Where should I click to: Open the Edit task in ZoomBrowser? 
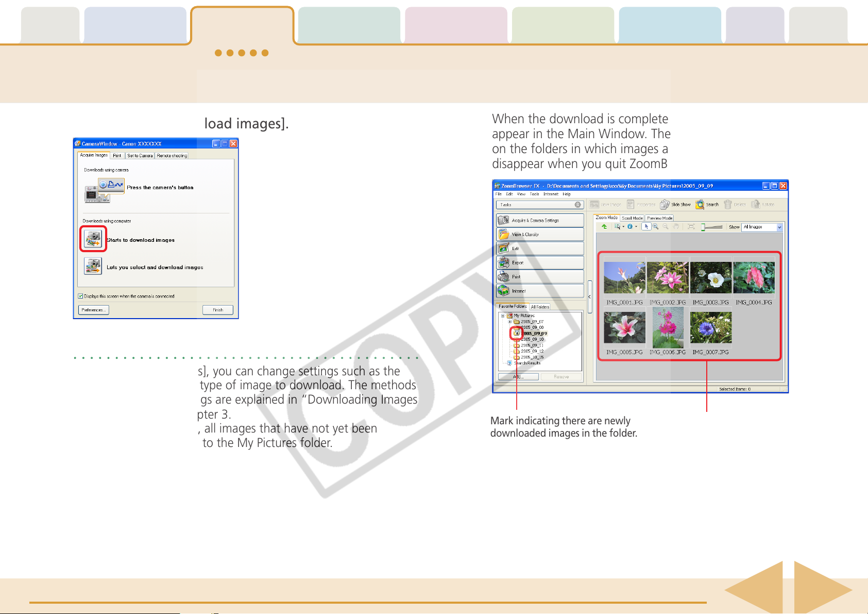pos(540,248)
